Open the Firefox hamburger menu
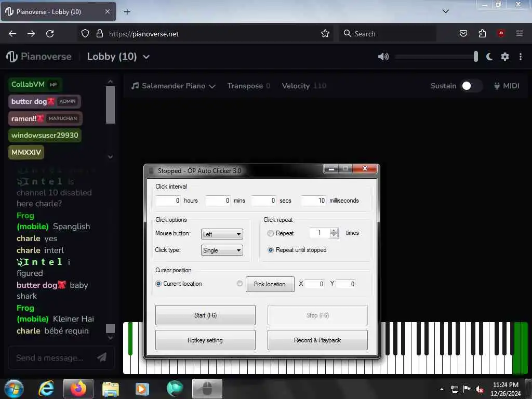 click(519, 33)
